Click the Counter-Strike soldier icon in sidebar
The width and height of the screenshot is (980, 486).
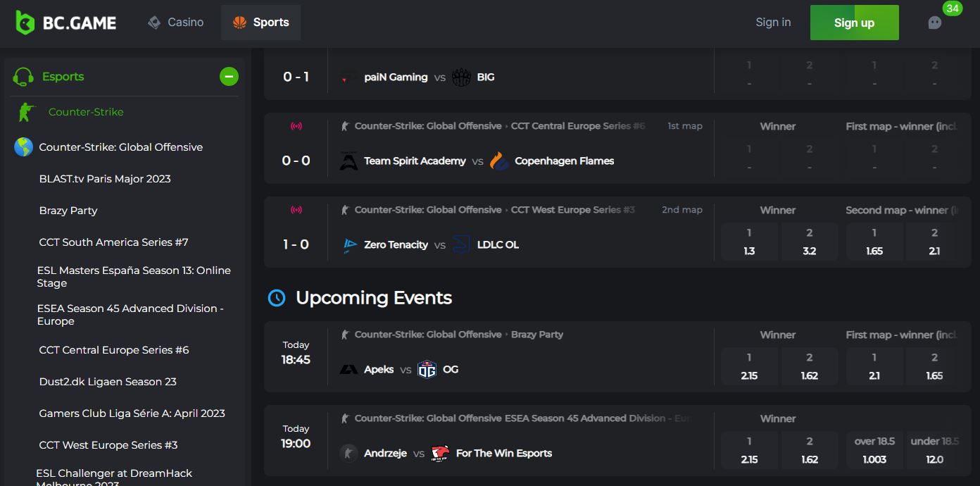(26, 112)
